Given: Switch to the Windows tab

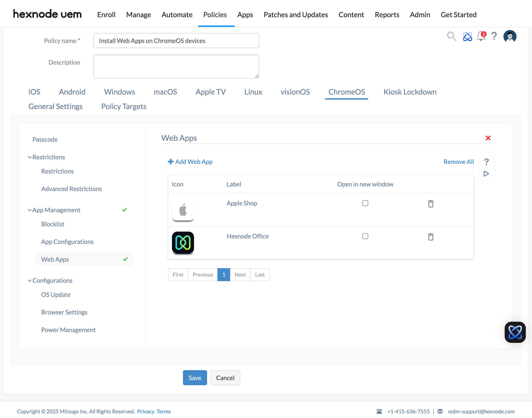Looking at the screenshot, I should click(x=119, y=92).
